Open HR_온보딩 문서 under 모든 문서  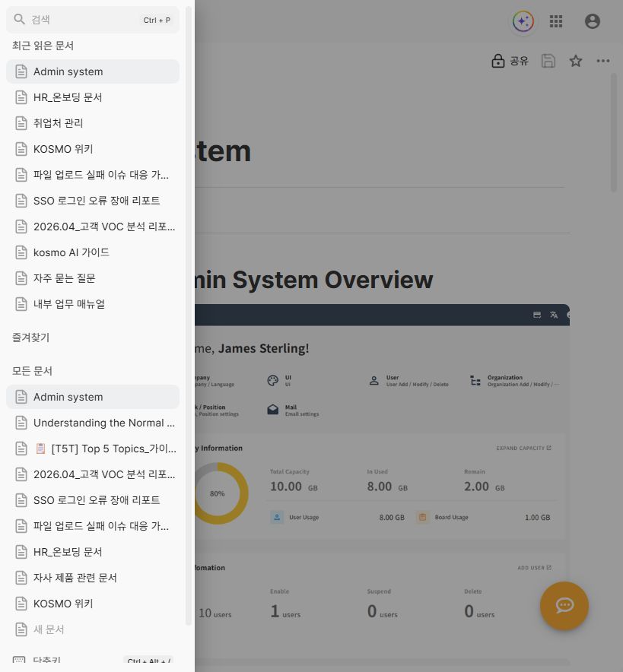point(93,552)
